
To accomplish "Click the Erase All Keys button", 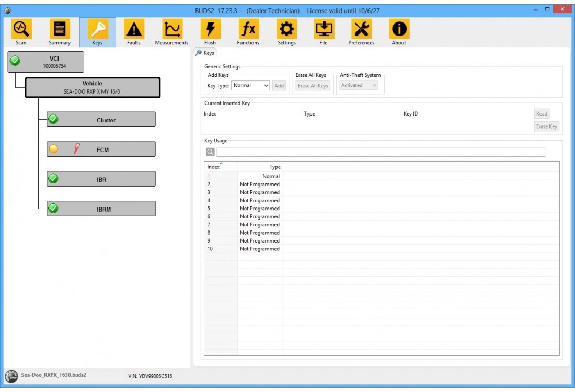I will [313, 86].
